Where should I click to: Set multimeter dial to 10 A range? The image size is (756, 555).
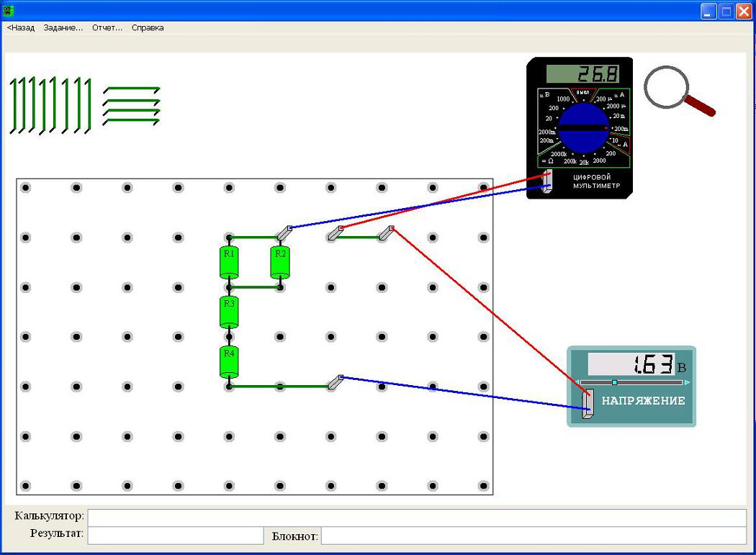[x=615, y=140]
